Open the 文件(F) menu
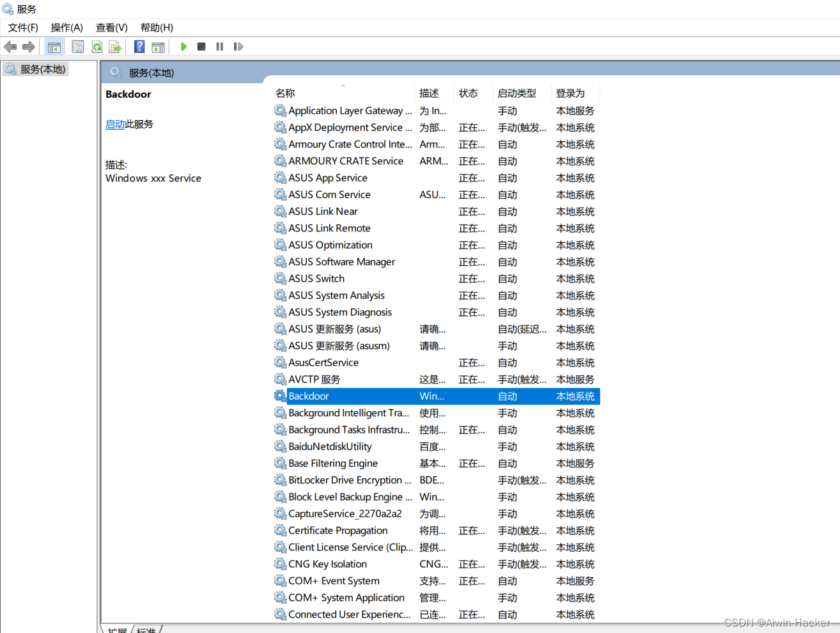840x633 pixels. (x=23, y=27)
